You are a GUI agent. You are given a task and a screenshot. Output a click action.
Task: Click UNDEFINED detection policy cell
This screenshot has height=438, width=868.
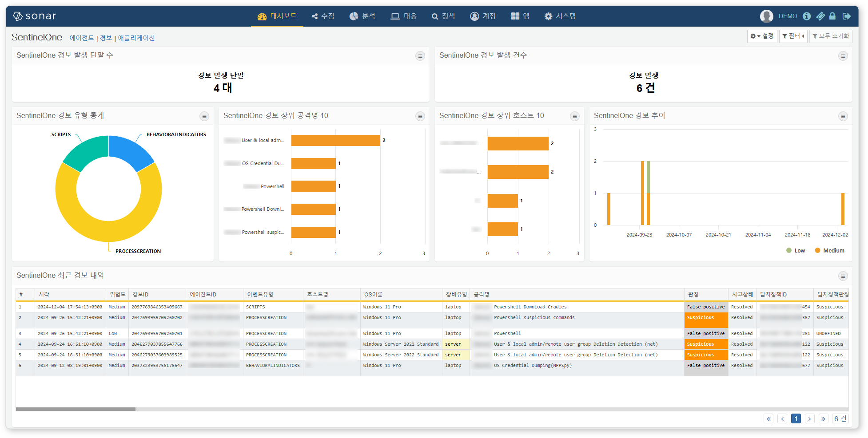[x=828, y=334]
